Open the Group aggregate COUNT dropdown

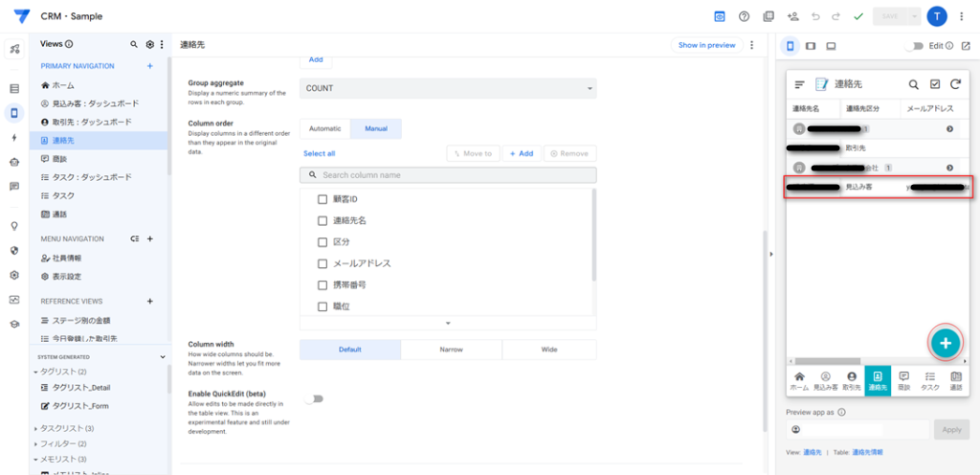pyautogui.click(x=448, y=89)
